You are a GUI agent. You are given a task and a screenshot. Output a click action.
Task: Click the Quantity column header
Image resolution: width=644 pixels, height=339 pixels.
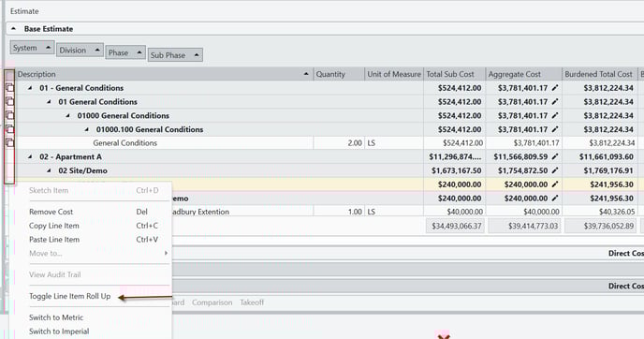[x=339, y=74]
